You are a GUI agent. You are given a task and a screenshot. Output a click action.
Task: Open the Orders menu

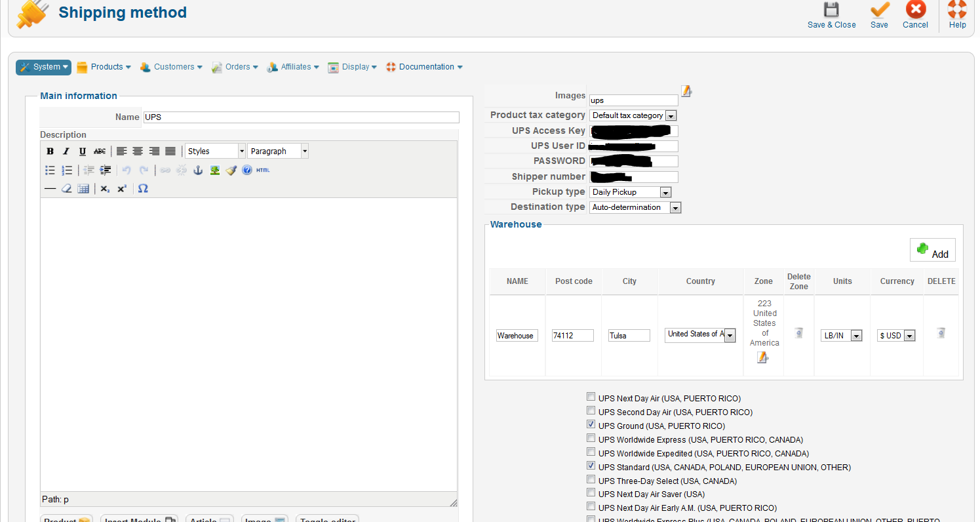[235, 67]
